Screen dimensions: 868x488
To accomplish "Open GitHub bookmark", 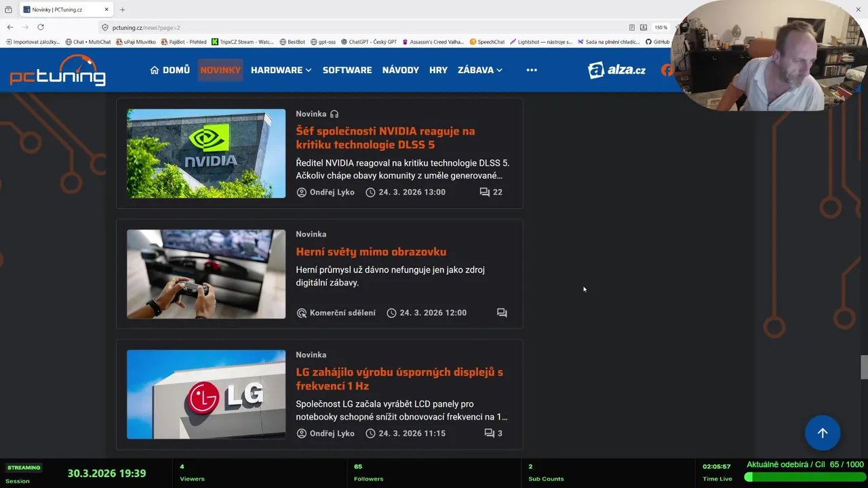I will (x=658, y=41).
